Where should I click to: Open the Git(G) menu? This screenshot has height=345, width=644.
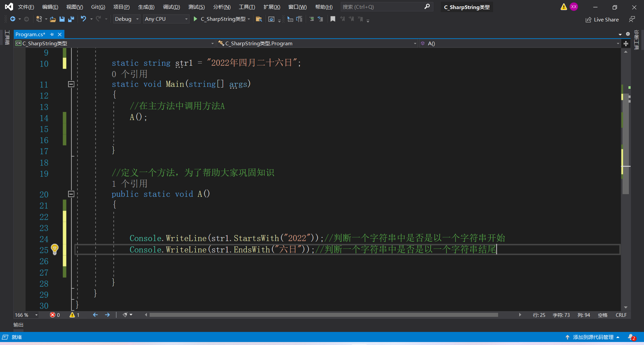[x=98, y=7]
